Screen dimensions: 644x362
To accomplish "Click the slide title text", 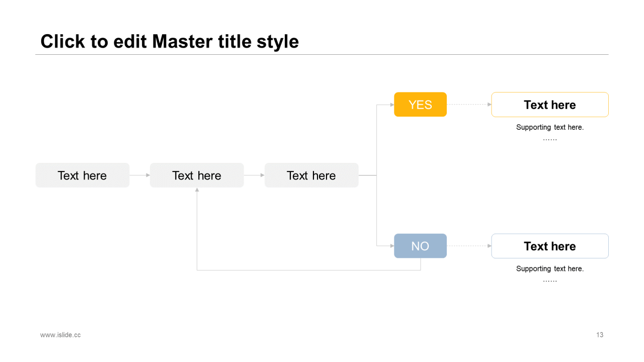I will pyautogui.click(x=170, y=41).
